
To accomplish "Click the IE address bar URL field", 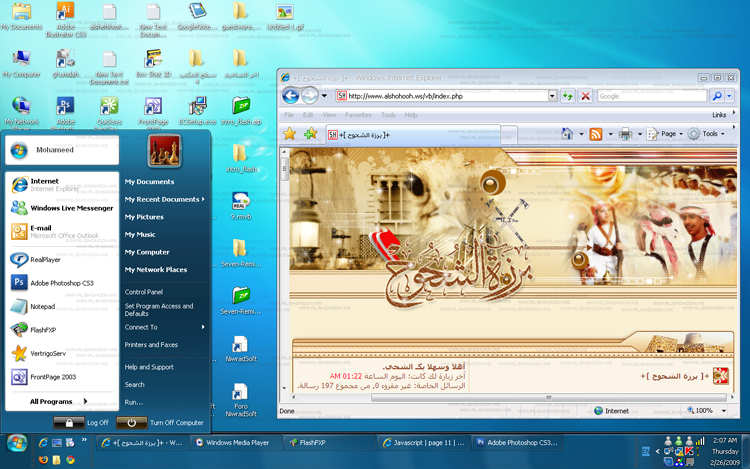I will click(x=447, y=96).
